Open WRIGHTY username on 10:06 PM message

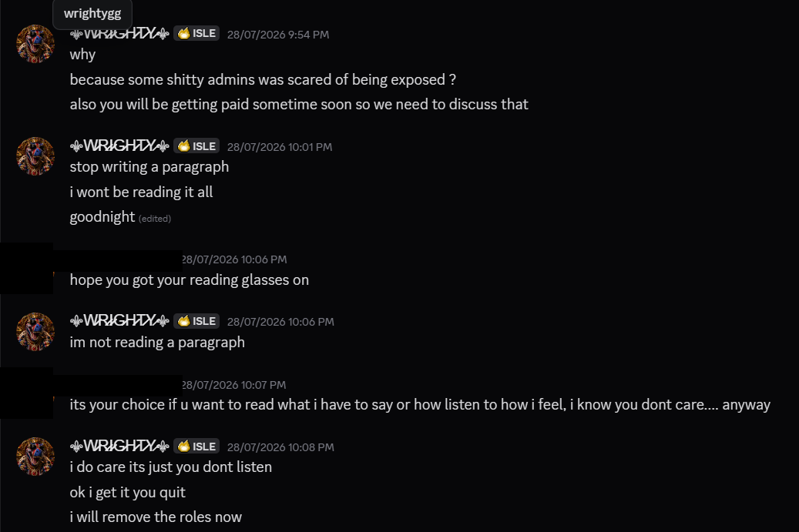click(x=119, y=321)
